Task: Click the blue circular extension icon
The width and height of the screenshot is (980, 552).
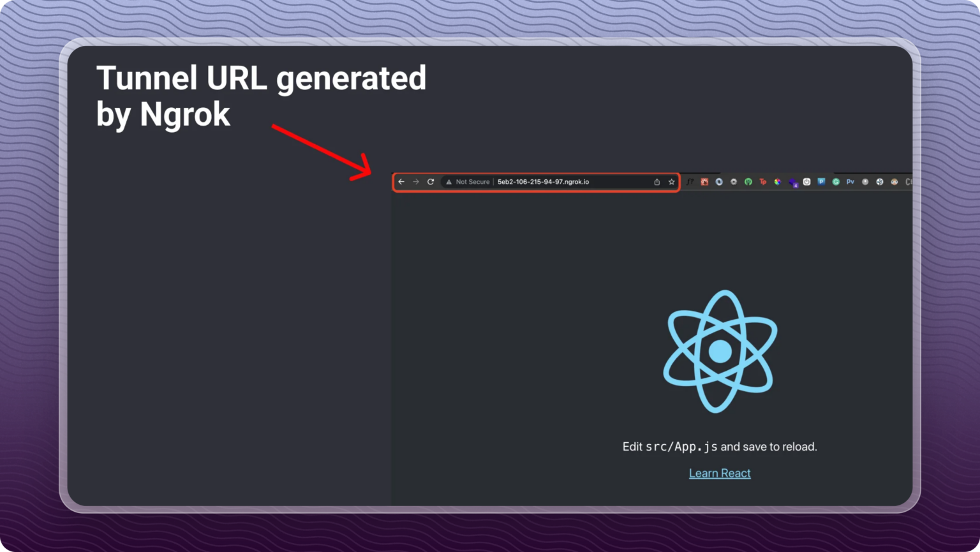Action: point(719,182)
